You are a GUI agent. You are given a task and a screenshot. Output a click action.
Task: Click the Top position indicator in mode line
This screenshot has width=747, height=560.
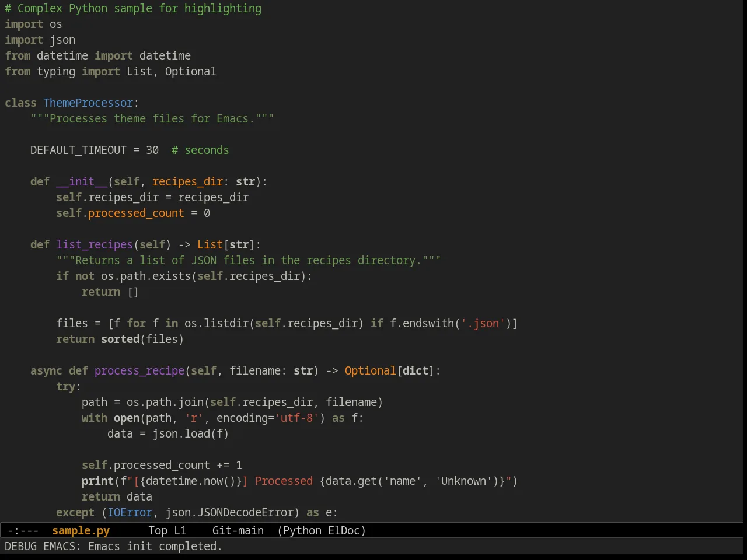tap(158, 530)
